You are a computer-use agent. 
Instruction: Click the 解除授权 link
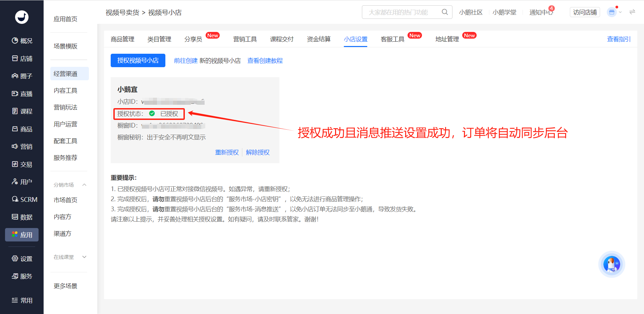click(x=258, y=152)
